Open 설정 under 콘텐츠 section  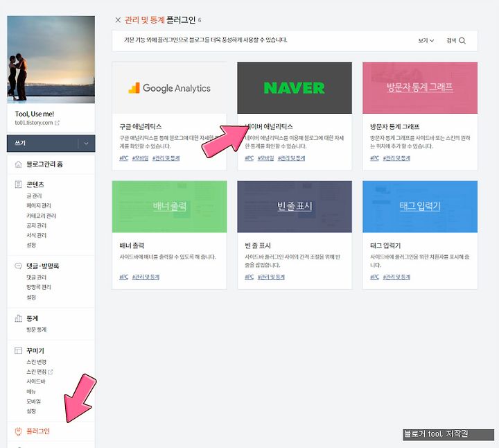point(31,245)
